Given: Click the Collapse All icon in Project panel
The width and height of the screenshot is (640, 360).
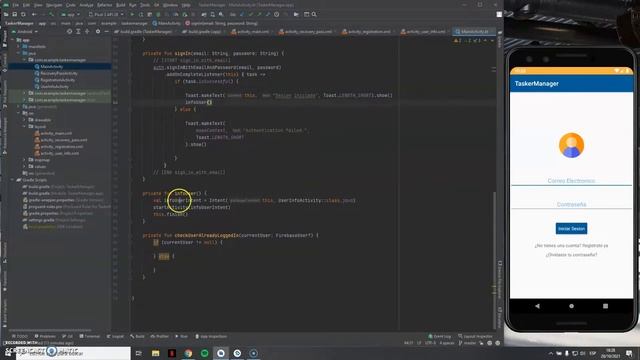Looking at the screenshot, I should tap(87, 31).
